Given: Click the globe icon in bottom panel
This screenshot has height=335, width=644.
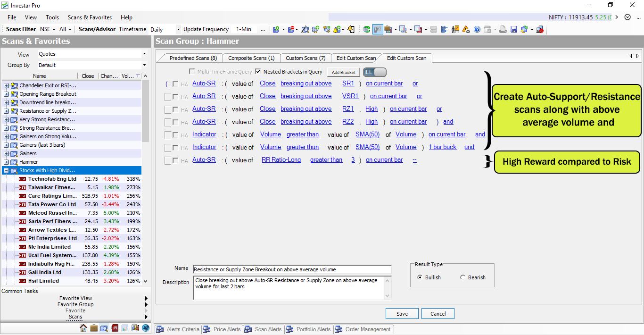Looking at the screenshot, I should (146, 328).
